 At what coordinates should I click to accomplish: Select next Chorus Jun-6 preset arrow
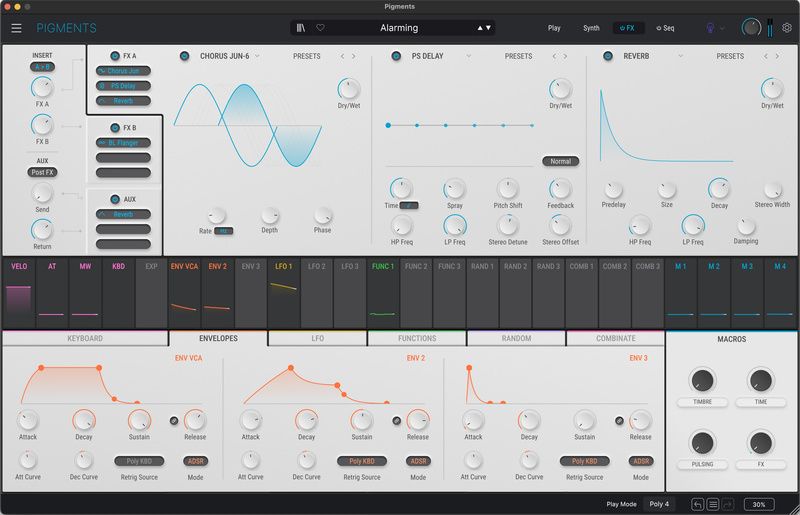354,56
